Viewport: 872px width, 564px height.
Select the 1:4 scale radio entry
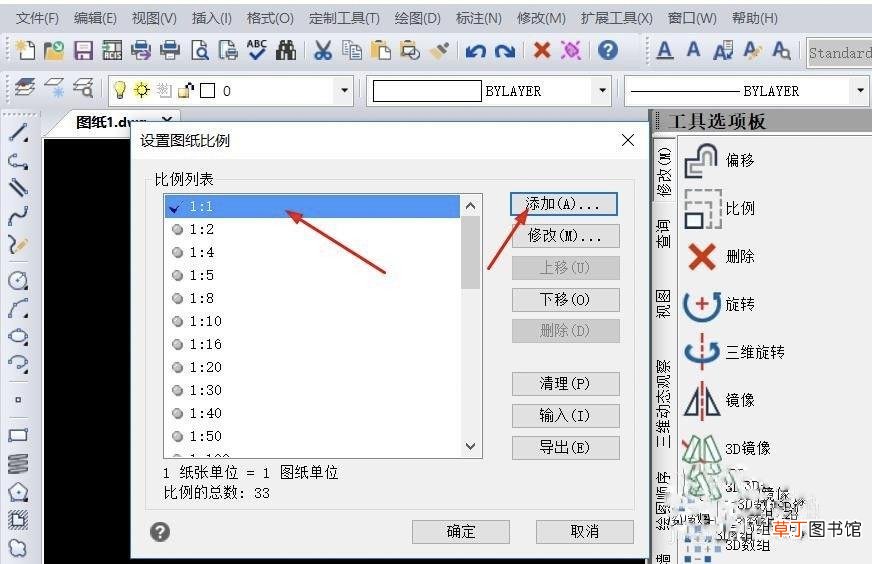pyautogui.click(x=193, y=253)
